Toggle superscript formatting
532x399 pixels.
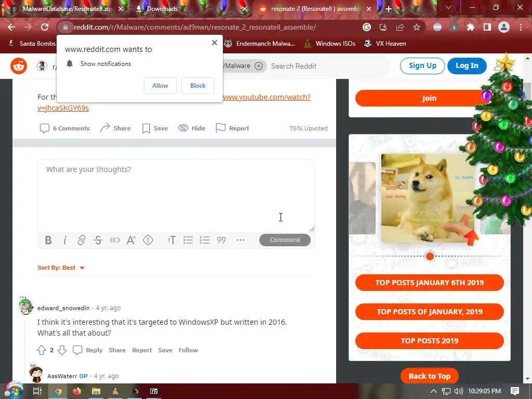[x=131, y=240]
